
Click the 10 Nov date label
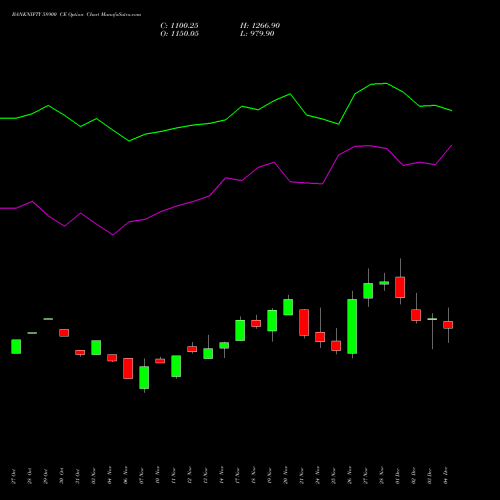click(x=158, y=476)
